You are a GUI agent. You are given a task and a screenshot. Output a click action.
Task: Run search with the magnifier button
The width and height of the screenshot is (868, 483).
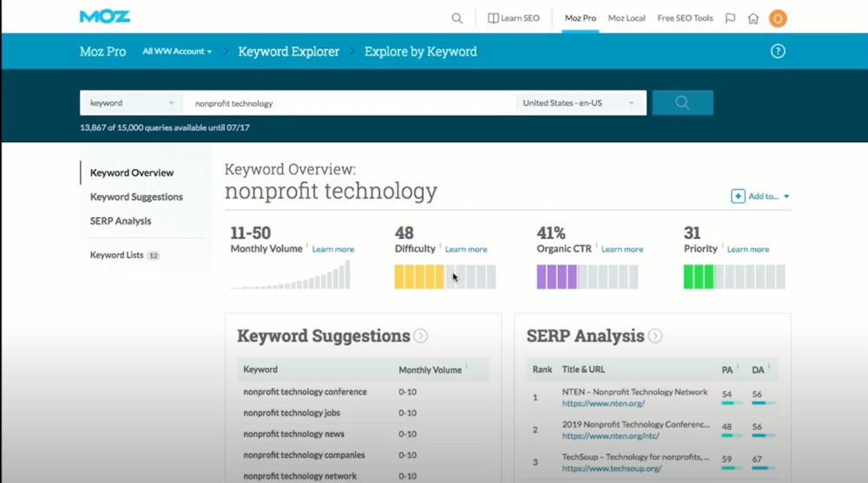(x=682, y=103)
